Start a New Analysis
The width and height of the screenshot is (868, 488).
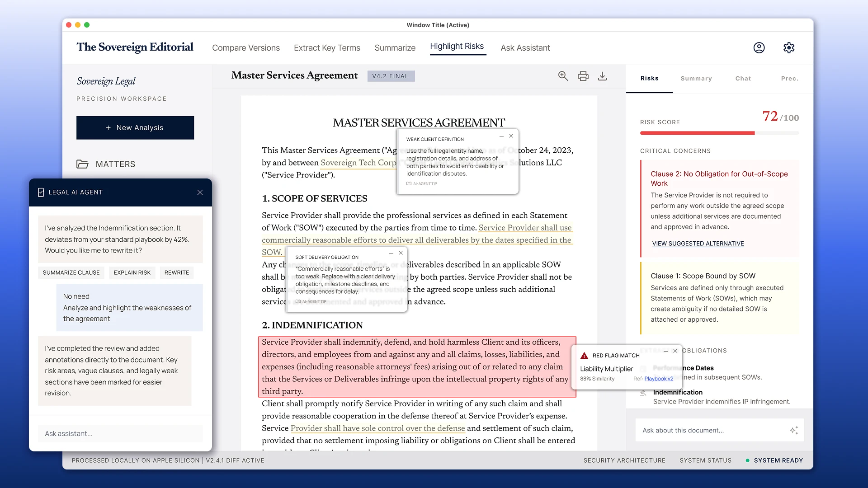click(135, 127)
